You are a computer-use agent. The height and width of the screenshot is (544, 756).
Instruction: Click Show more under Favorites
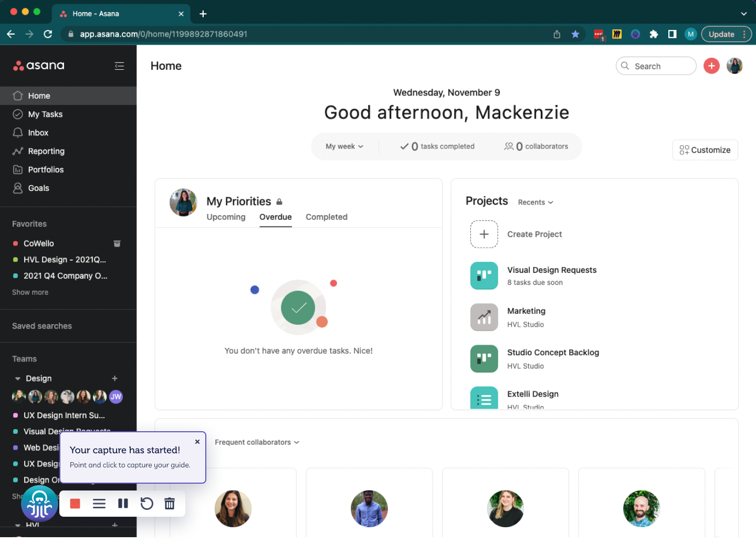pyautogui.click(x=30, y=292)
